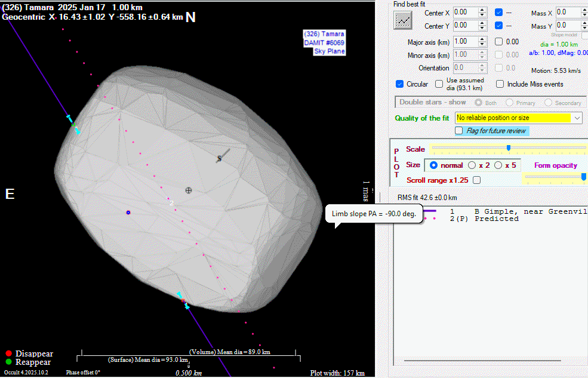
Task: Click the asteroid center crosshair marker
Action: click(189, 190)
